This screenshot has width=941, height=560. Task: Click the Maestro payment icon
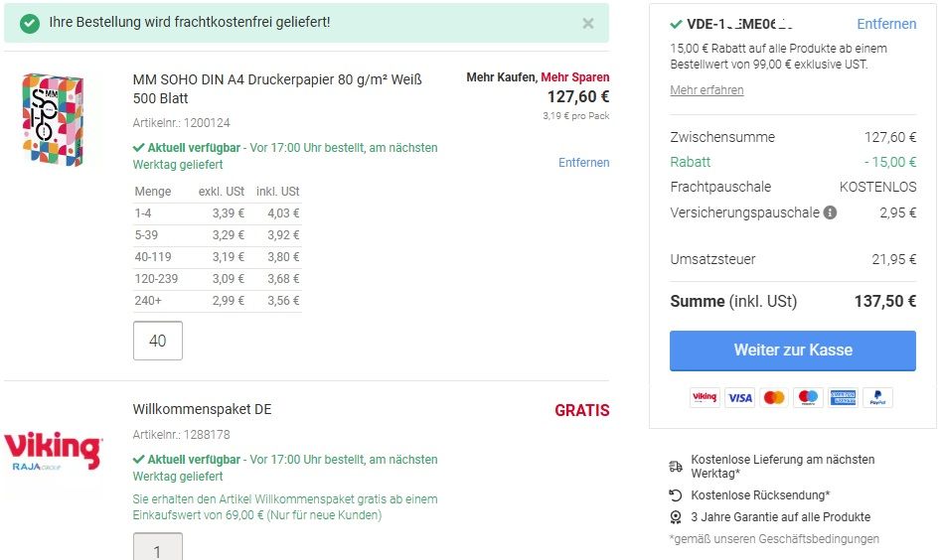coord(809,397)
